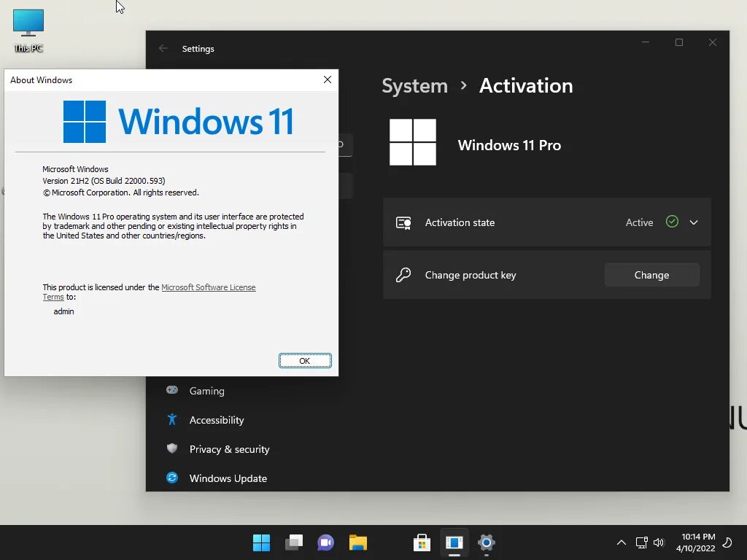
Task: Open Microsoft Store on taskbar
Action: pyautogui.click(x=422, y=542)
